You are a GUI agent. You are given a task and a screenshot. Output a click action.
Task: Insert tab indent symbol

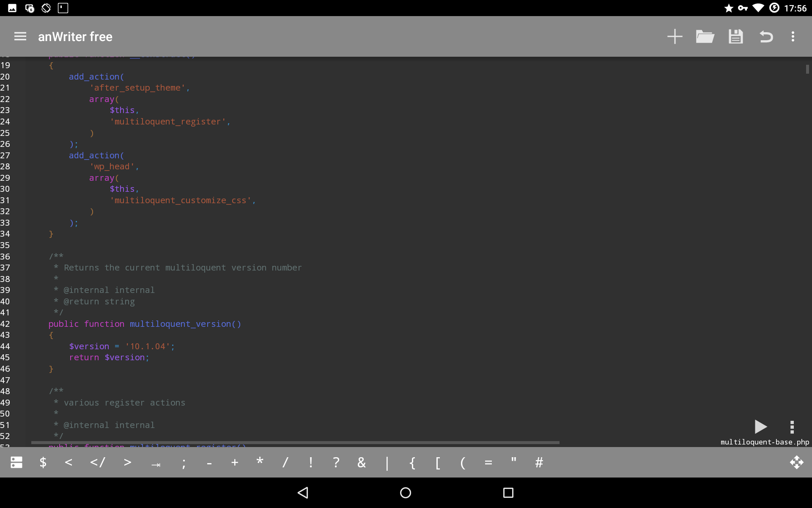pos(156,464)
